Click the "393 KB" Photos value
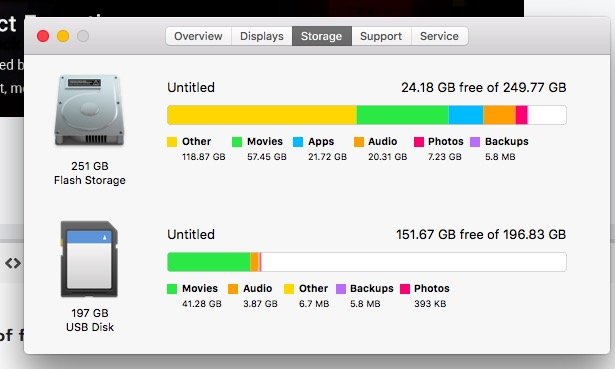 coord(430,304)
